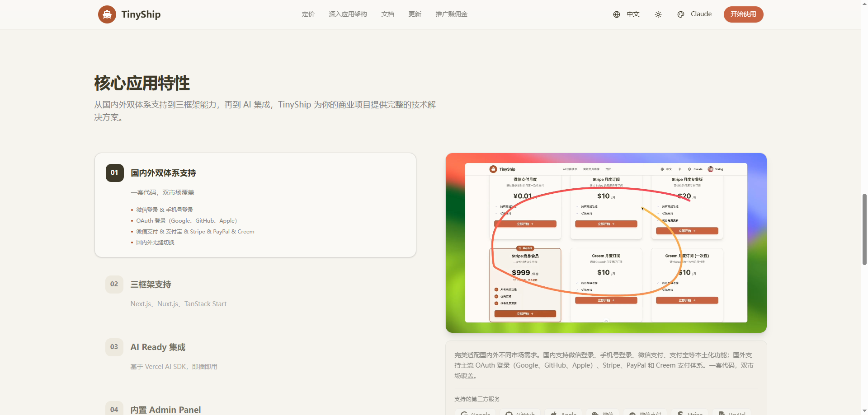Screen dimensions: 868x415
Task: Toggle light/dark mode sun icon
Action: [x=658, y=14]
